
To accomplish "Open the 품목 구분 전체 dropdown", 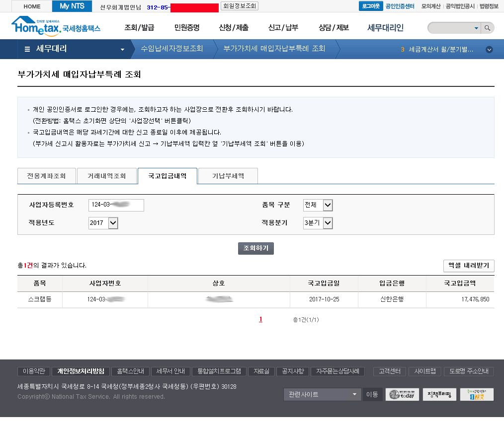I will click(328, 205).
